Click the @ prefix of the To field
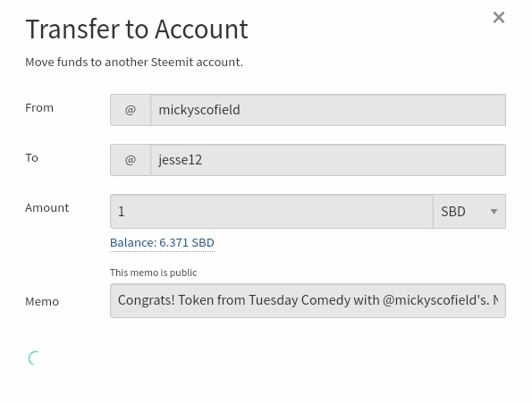Viewport: 532px width, 403px height. click(131, 160)
